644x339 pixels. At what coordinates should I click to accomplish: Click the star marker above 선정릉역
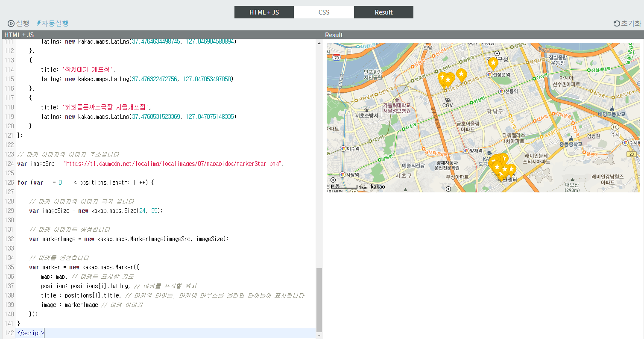click(493, 64)
